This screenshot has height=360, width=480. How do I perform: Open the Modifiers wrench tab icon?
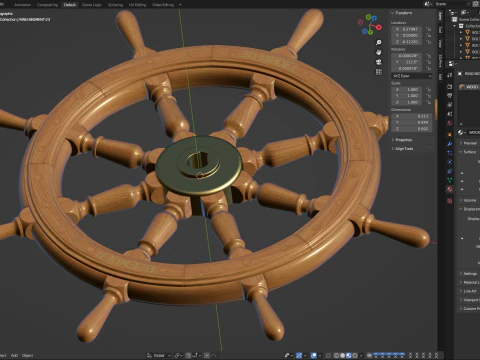[450, 144]
